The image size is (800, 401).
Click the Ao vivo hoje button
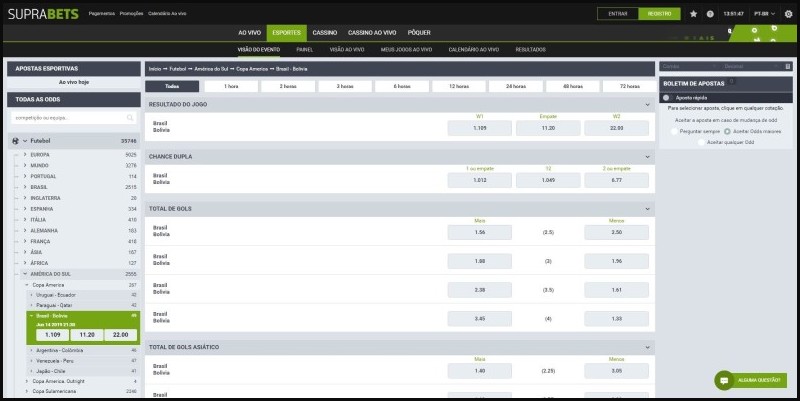(74, 82)
